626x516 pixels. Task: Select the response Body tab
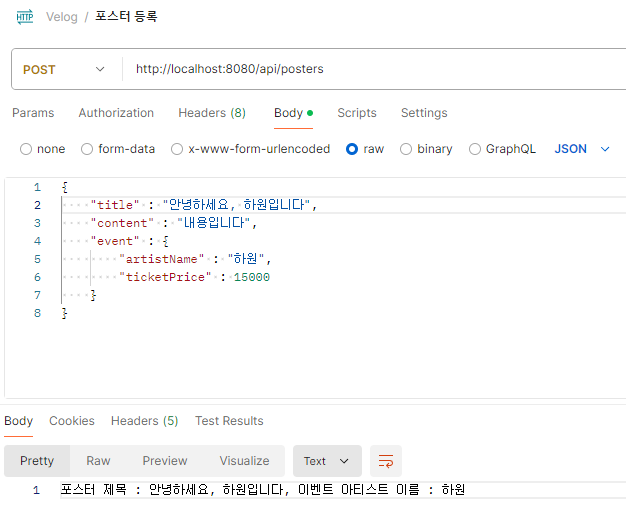click(18, 421)
